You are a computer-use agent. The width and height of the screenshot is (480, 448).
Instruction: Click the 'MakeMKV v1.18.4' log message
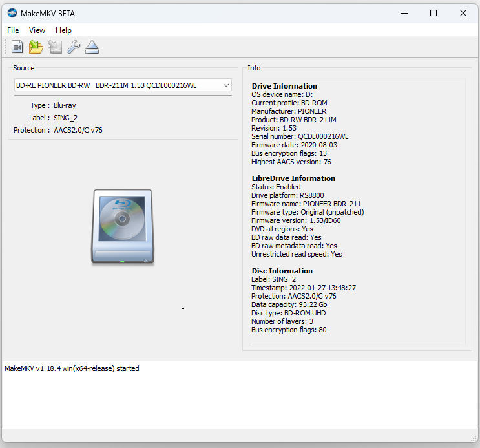pyautogui.click(x=72, y=368)
